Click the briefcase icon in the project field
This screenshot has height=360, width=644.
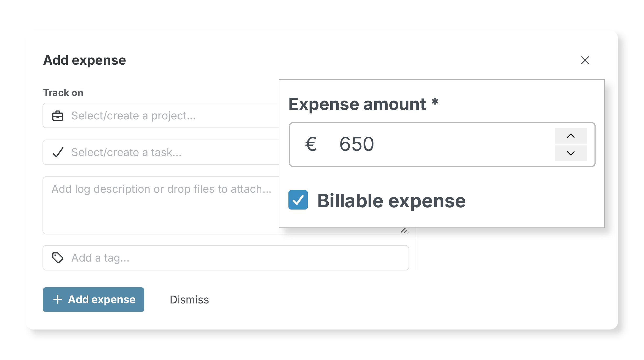click(x=57, y=115)
